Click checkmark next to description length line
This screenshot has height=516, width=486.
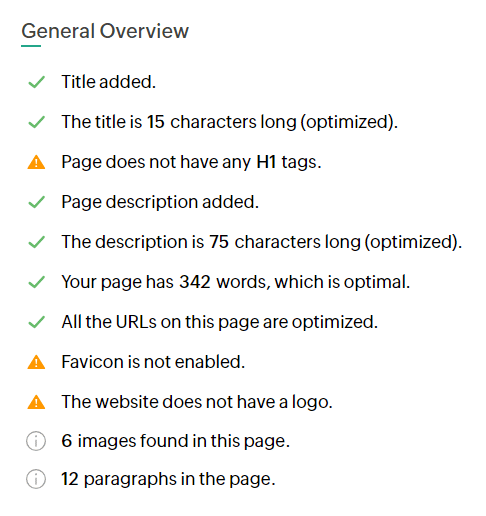(36, 242)
